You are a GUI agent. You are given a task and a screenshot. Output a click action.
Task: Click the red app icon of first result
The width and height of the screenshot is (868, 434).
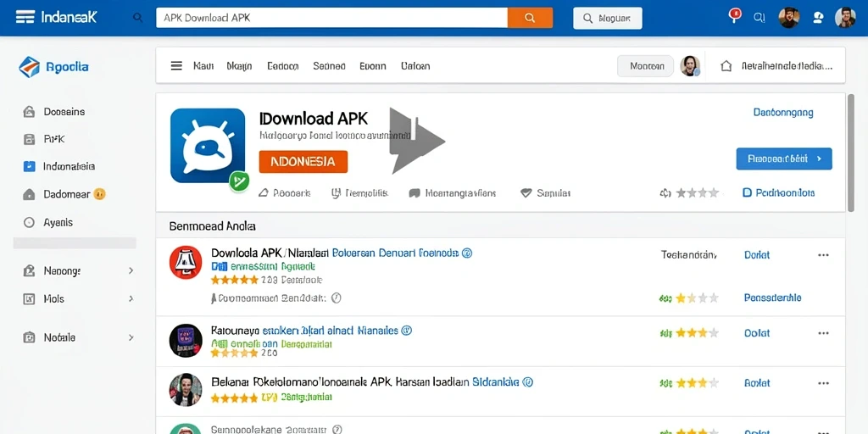point(186,262)
